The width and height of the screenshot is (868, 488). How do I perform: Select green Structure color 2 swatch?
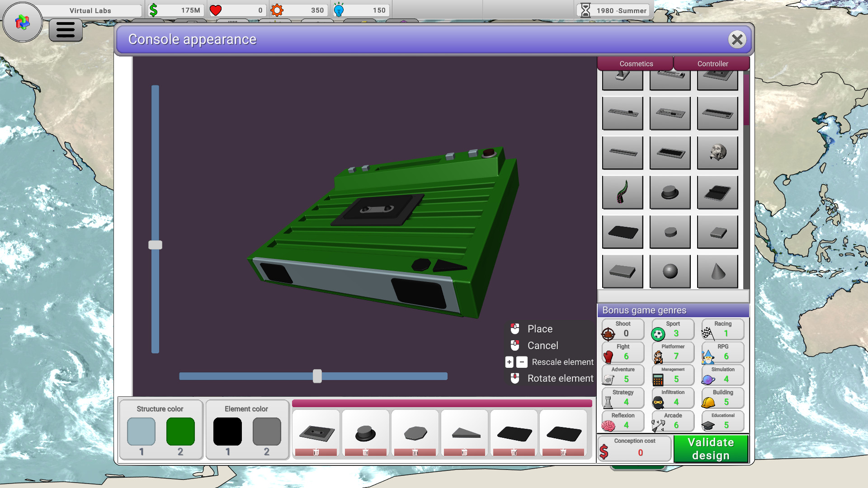click(x=180, y=432)
